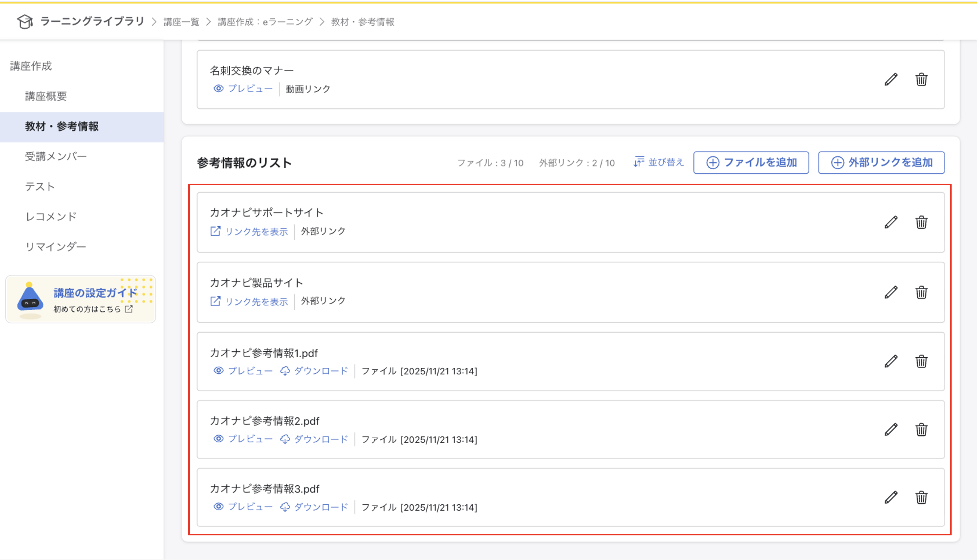977x560 pixels.
Task: Edit the カオナビサポートサイト entry with pencil icon
Action: click(x=891, y=222)
